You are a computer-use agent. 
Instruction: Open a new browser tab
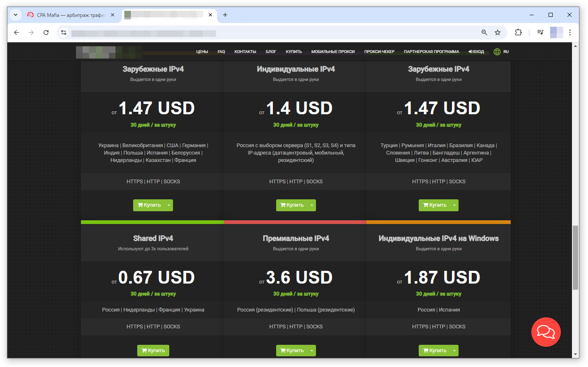coord(225,15)
